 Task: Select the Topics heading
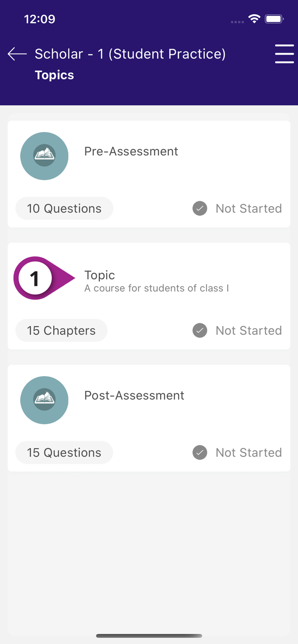click(x=55, y=75)
